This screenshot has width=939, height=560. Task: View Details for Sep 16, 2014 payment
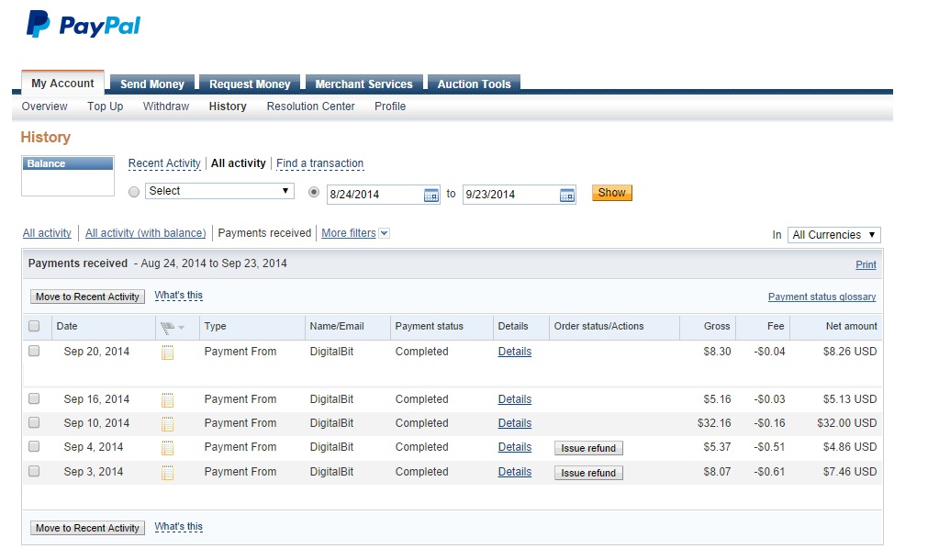point(514,399)
